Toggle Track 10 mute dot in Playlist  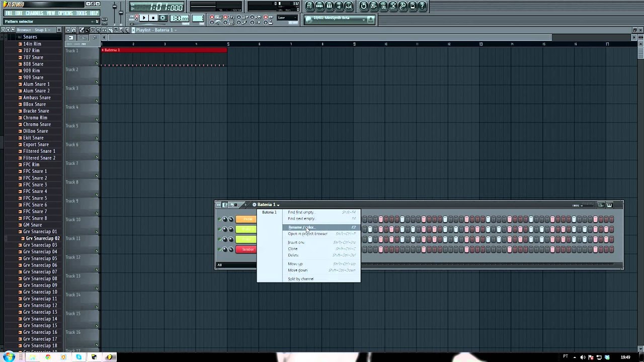(x=97, y=232)
